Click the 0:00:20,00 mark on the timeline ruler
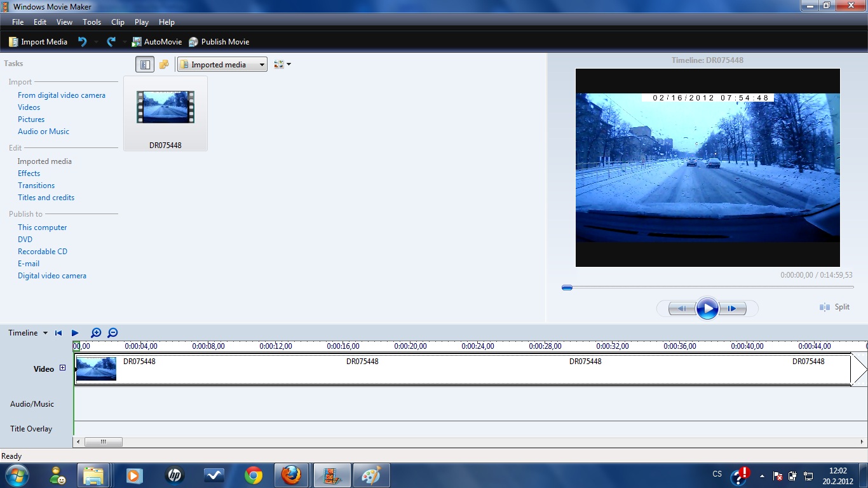868x488 pixels. [x=410, y=346]
